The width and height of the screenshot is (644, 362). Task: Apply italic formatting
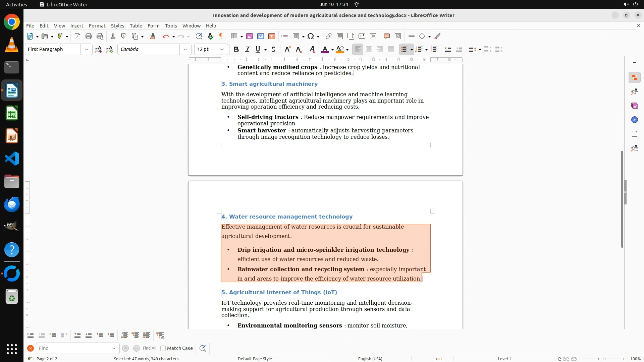[247, 49]
